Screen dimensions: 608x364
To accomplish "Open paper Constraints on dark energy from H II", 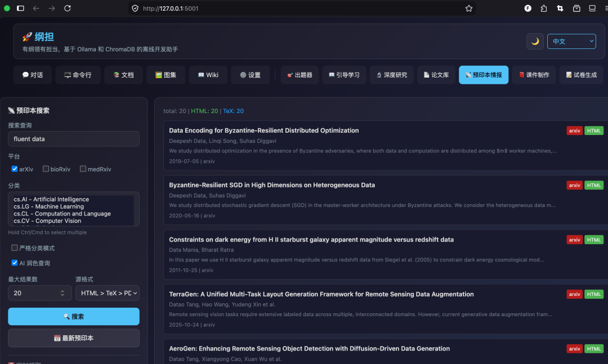I will tap(311, 240).
